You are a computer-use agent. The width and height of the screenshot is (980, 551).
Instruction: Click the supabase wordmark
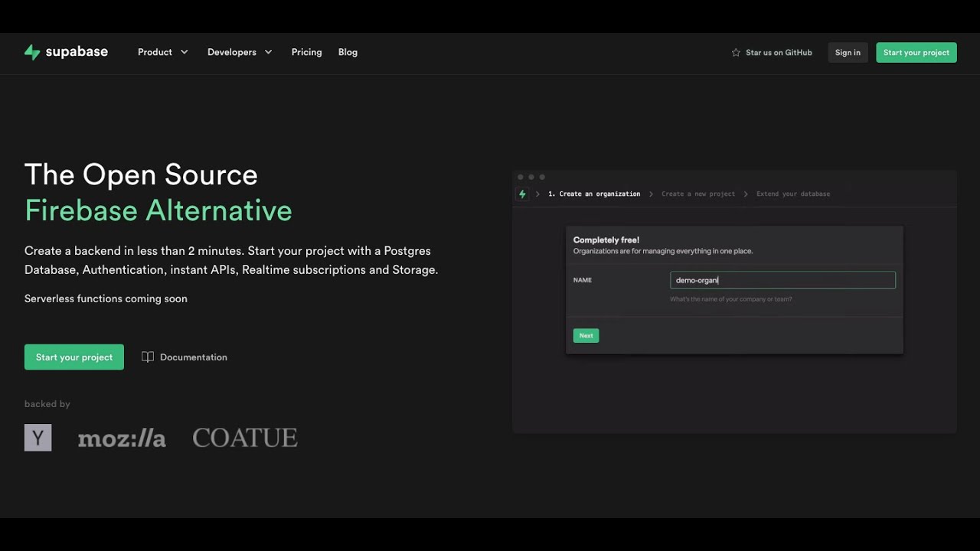point(77,52)
